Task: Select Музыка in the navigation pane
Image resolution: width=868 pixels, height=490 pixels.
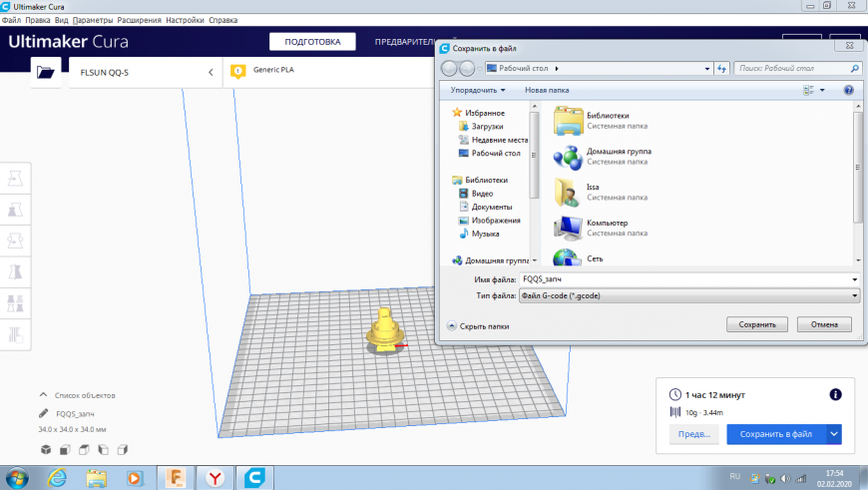Action: 479,234
